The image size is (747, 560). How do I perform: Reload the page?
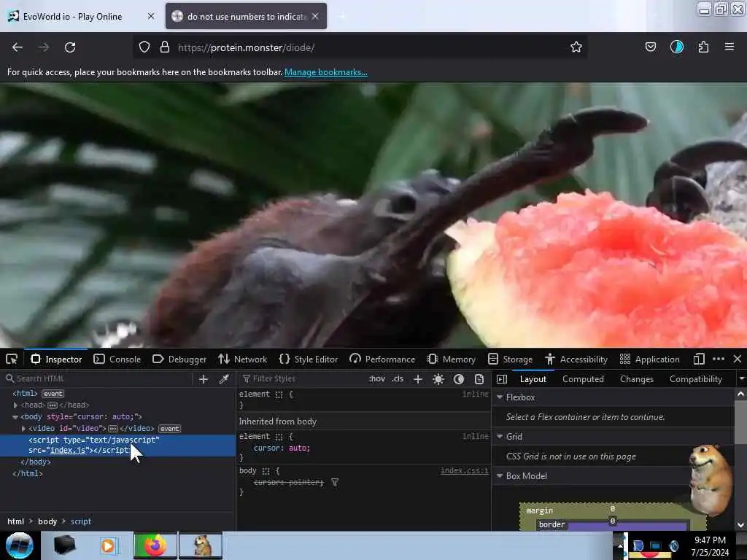(70, 47)
